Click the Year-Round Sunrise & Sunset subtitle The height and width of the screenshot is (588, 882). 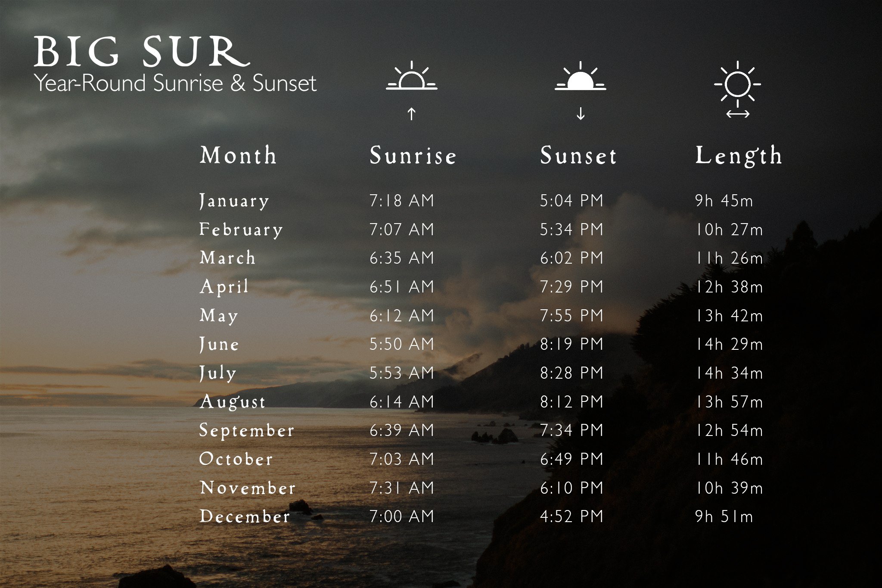point(175,83)
